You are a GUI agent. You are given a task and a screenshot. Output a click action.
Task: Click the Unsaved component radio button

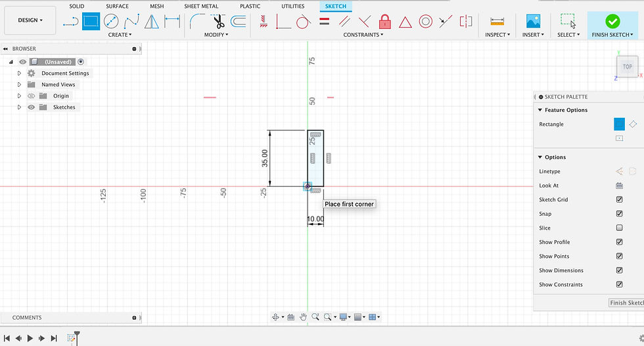tap(81, 62)
